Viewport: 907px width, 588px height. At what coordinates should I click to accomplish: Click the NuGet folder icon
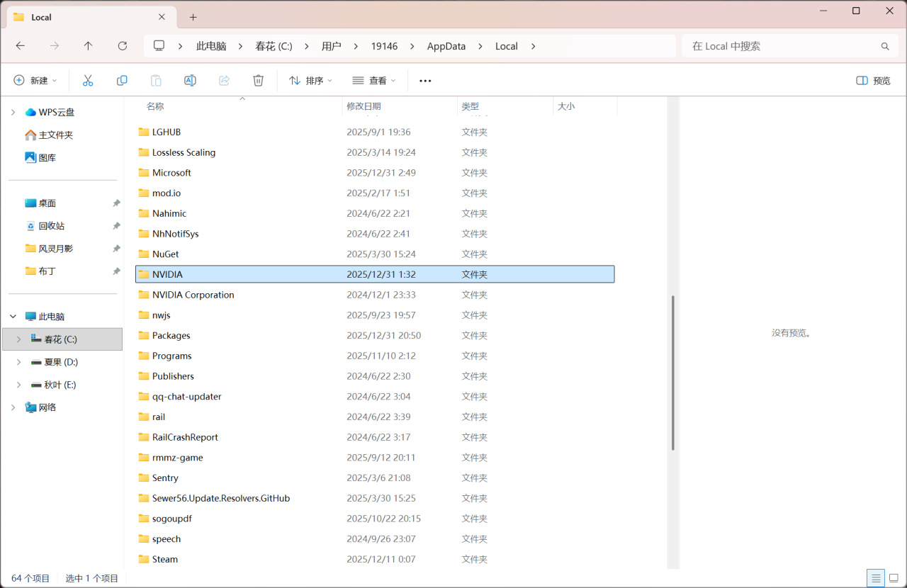(144, 254)
